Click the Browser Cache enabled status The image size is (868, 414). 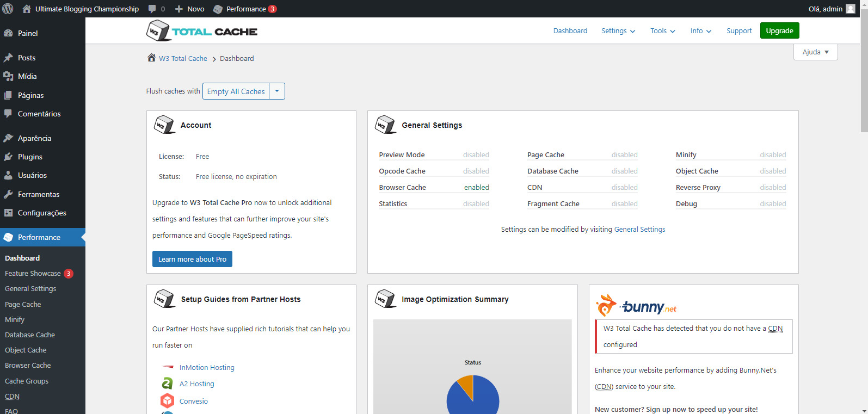(477, 188)
